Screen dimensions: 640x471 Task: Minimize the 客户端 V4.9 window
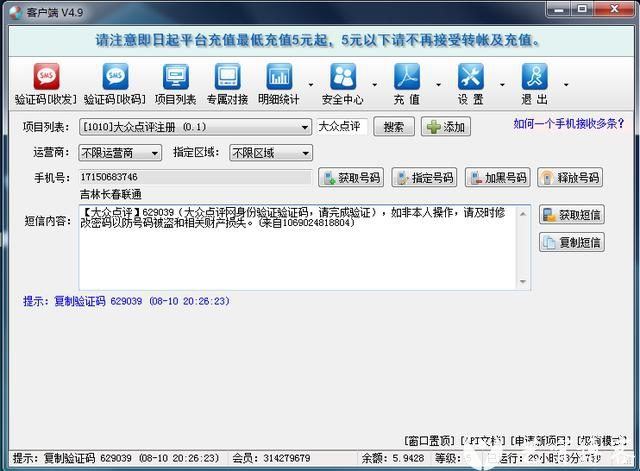[x=560, y=9]
